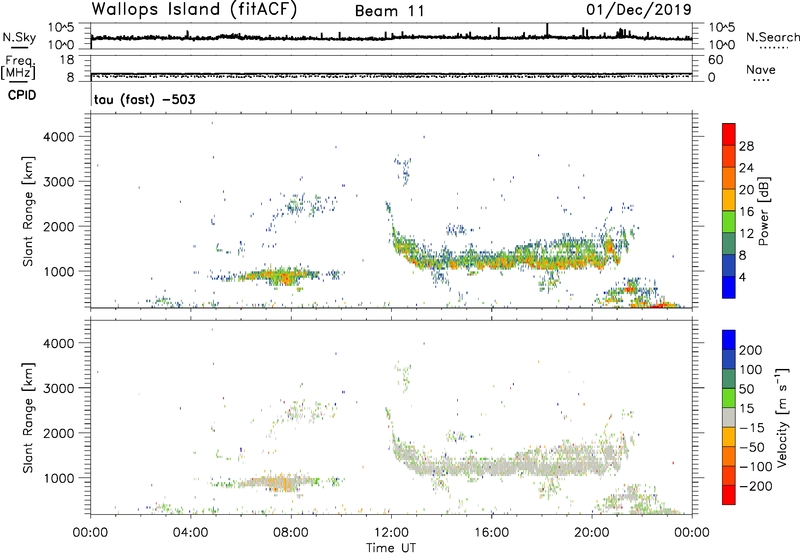Viewport: 800px width, 554px height.
Task: Click the '200' velocity scale value
Action: [x=751, y=350]
